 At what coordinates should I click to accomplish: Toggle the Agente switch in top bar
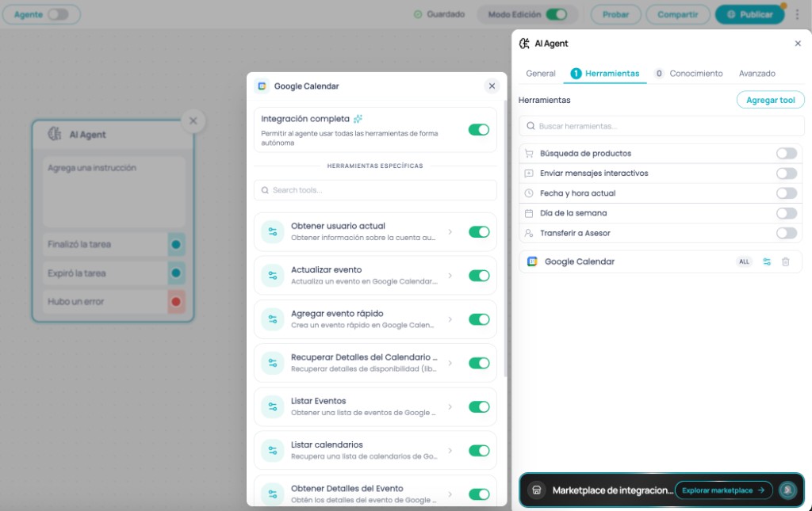(58, 14)
